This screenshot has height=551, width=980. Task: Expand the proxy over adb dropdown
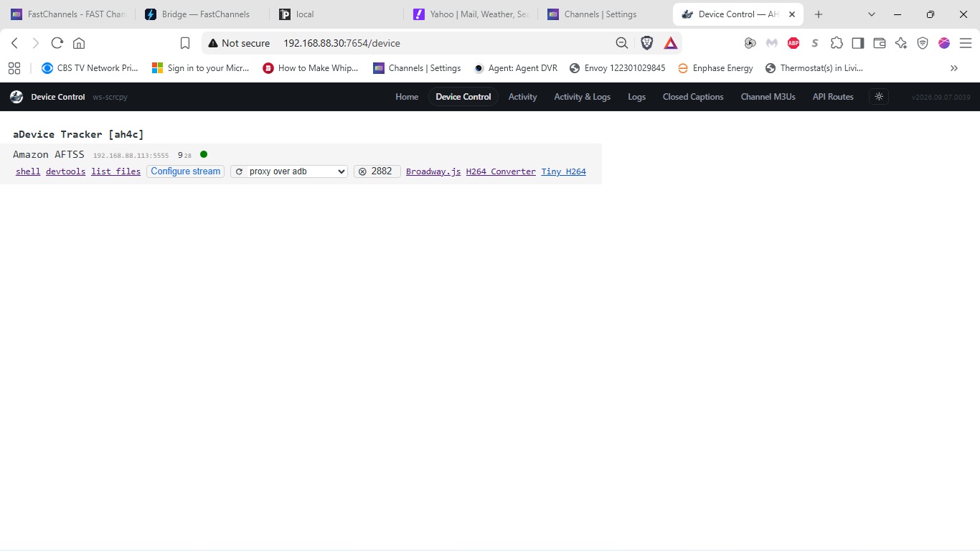tap(289, 171)
